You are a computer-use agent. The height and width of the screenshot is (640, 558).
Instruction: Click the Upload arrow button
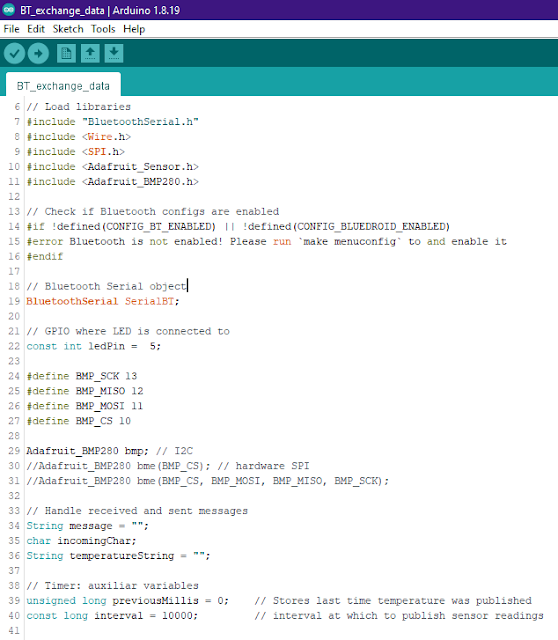click(38, 53)
